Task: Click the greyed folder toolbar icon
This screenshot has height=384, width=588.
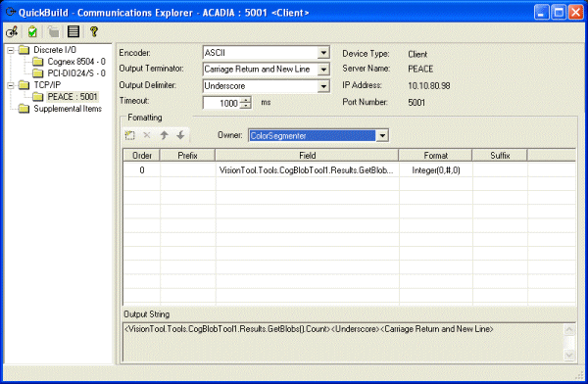Action: pos(53,32)
